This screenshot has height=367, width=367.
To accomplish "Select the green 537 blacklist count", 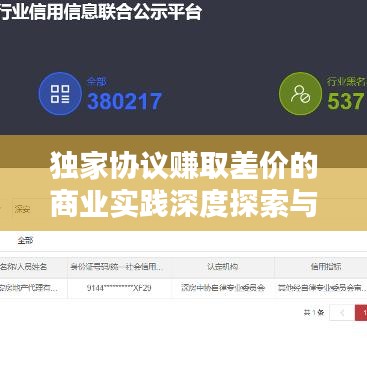I will (x=346, y=101).
